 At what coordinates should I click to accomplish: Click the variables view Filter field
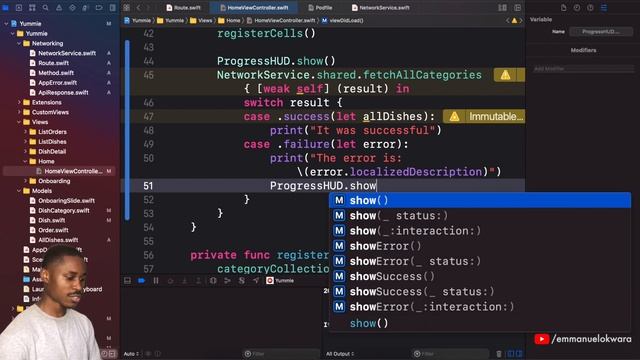281,354
